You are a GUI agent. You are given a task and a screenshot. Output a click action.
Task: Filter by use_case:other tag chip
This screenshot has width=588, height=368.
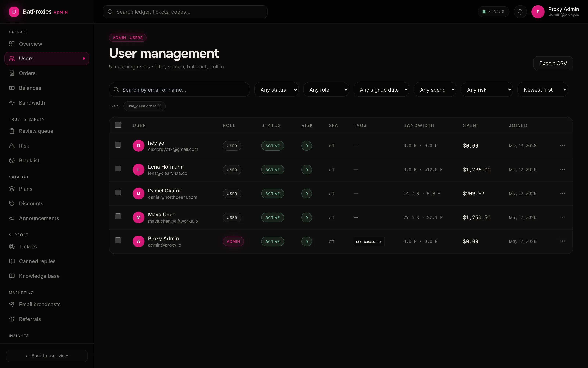coord(144,106)
